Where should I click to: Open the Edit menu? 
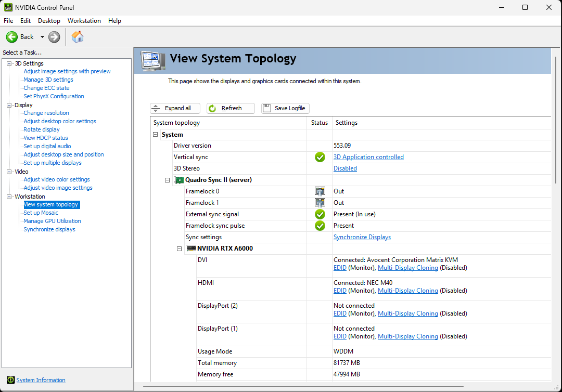coord(25,21)
